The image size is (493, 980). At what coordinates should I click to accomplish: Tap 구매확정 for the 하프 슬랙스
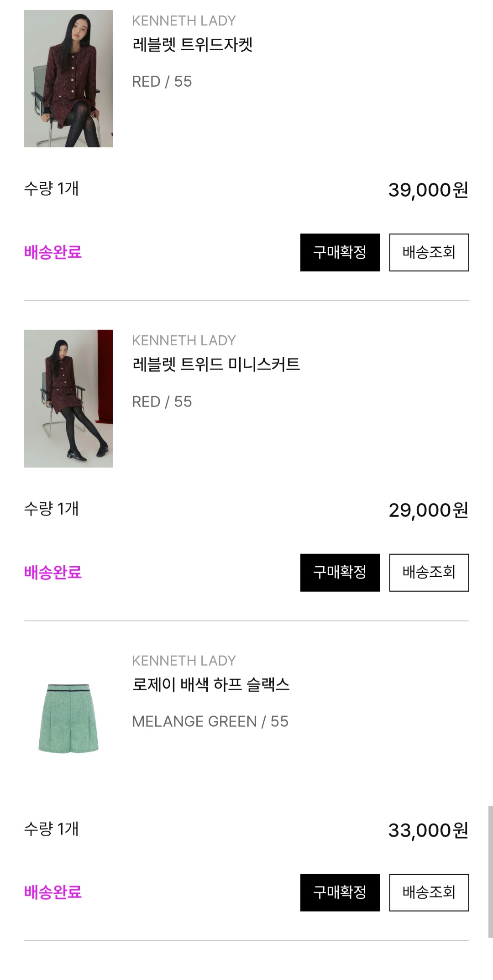(340, 893)
